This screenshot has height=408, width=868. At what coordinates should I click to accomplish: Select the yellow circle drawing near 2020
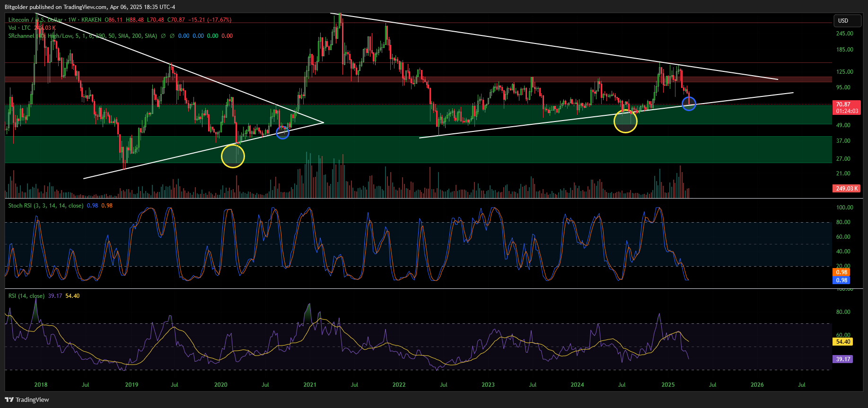pyautogui.click(x=233, y=156)
